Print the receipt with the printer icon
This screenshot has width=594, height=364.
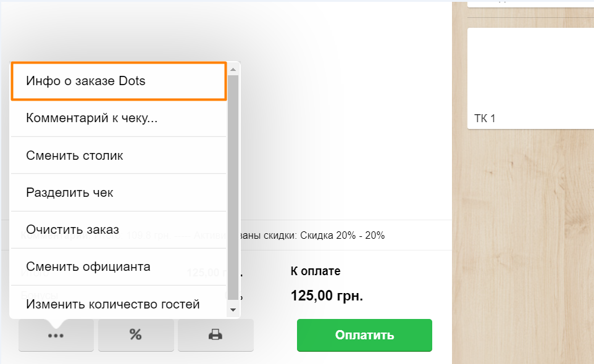(215, 335)
